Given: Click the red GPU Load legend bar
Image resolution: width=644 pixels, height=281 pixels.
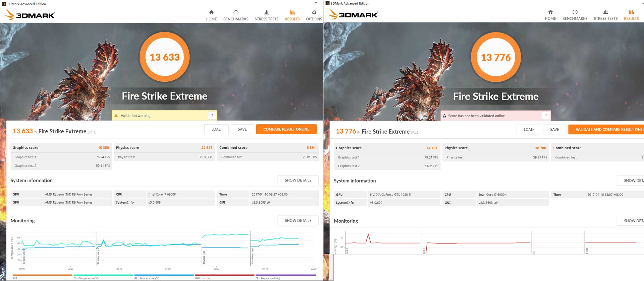Looking at the screenshot, I should pos(225,275).
